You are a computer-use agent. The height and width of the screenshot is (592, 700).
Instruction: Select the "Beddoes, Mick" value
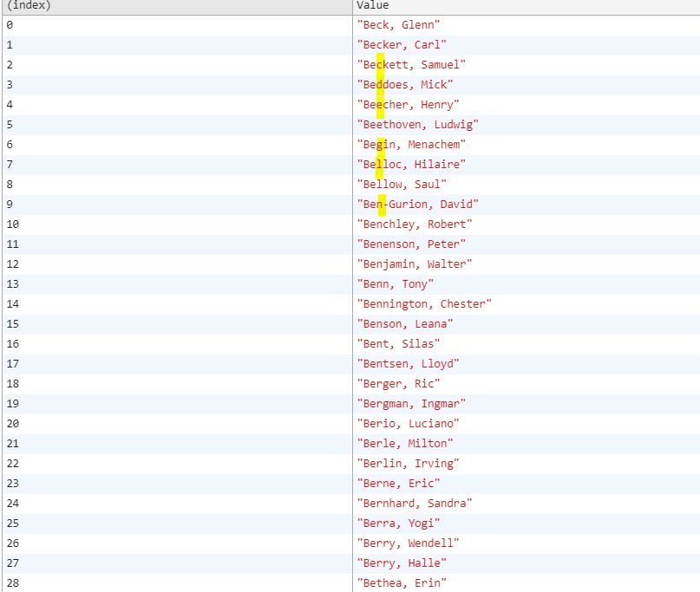(405, 85)
